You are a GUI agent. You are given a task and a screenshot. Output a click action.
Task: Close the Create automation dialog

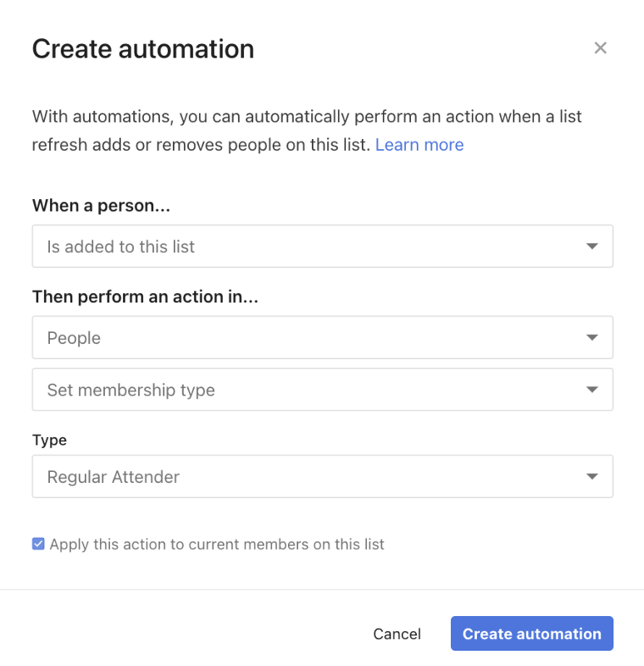click(600, 48)
